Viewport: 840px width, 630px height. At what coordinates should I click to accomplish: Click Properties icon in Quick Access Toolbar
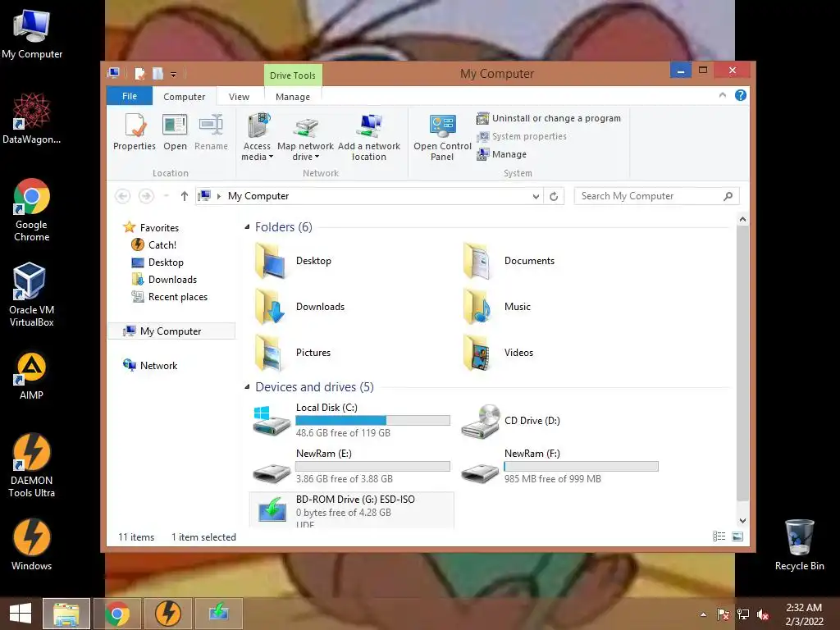[139, 73]
